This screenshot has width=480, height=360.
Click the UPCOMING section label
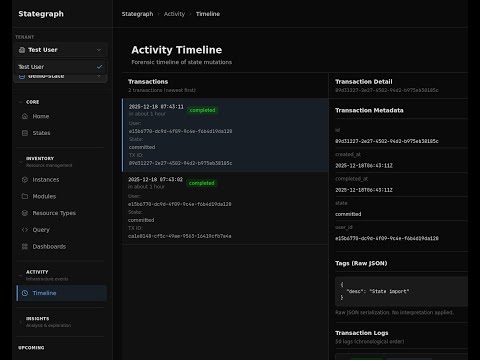tap(31, 348)
